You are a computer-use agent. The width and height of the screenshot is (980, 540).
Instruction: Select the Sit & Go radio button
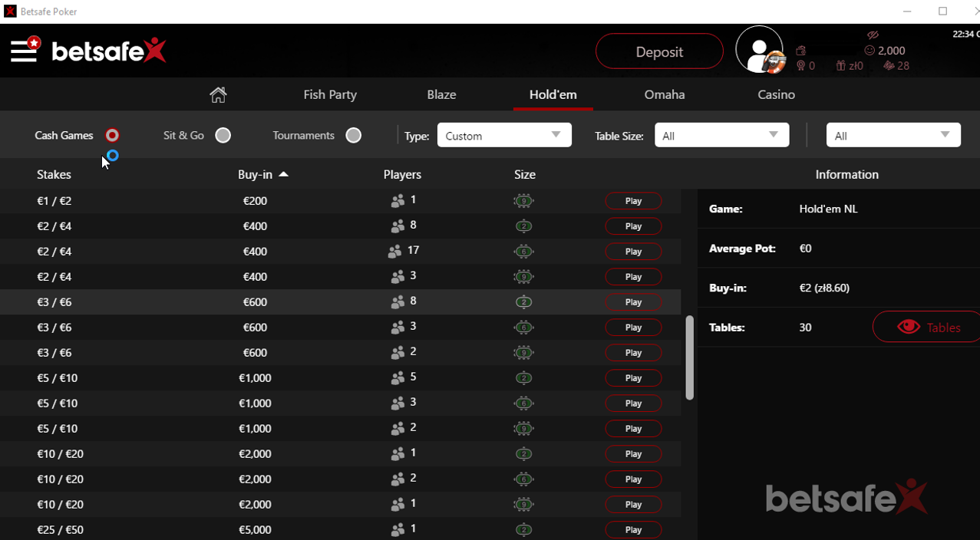223,134
